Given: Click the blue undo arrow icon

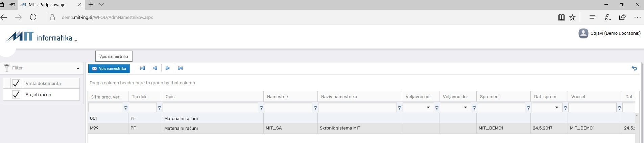Looking at the screenshot, I should 634,68.
